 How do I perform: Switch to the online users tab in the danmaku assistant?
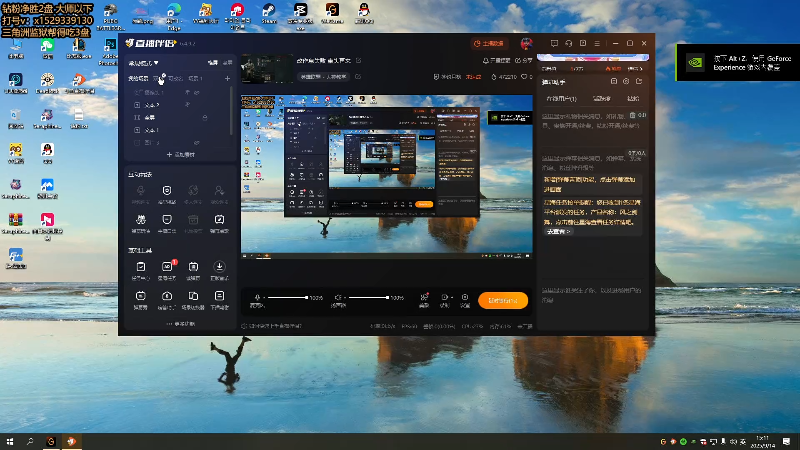[561, 98]
